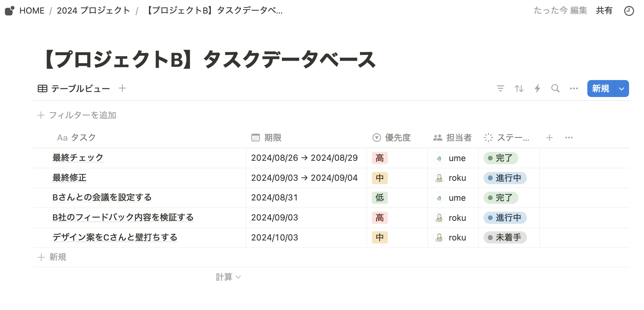Image resolution: width=644 pixels, height=310 pixels.
Task: Add a new property column with the plus icon
Action: click(549, 137)
